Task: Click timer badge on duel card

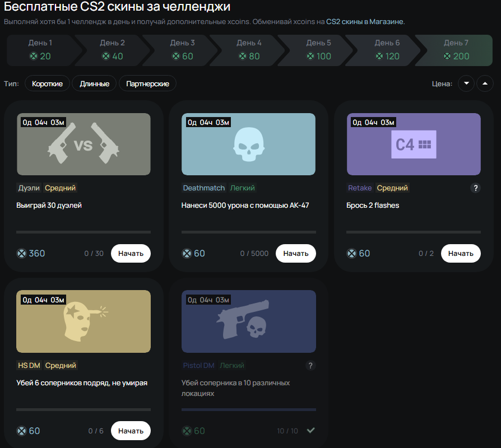Action: click(44, 122)
